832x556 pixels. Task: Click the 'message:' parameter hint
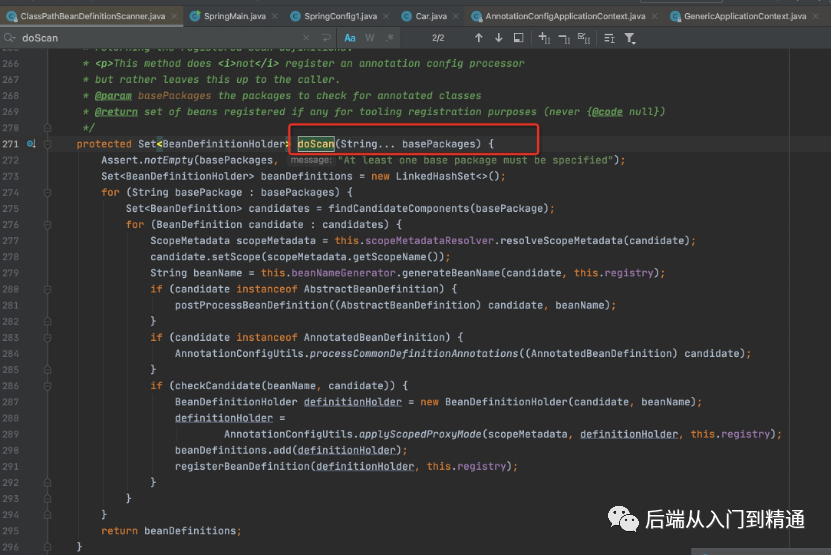tap(311, 160)
